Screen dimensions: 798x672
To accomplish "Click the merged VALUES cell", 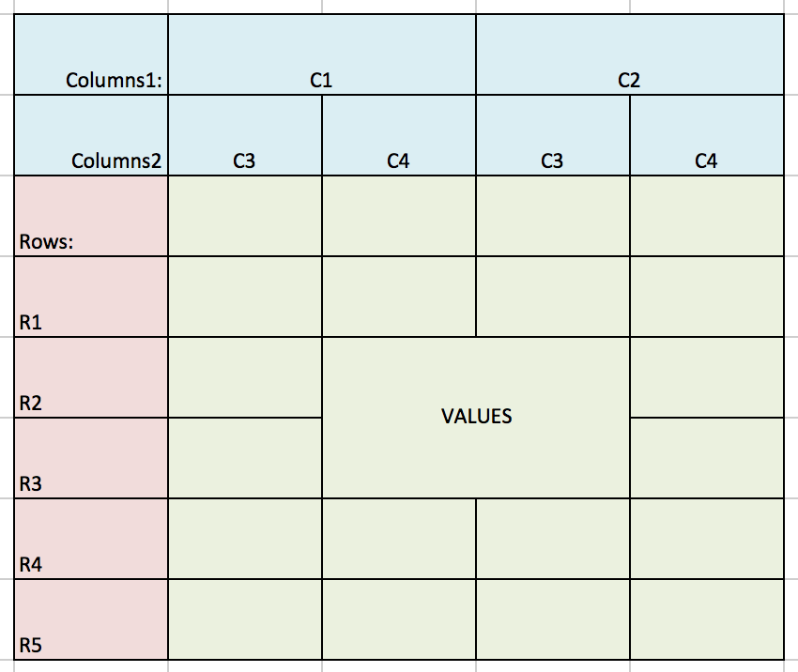I will click(x=476, y=417).
